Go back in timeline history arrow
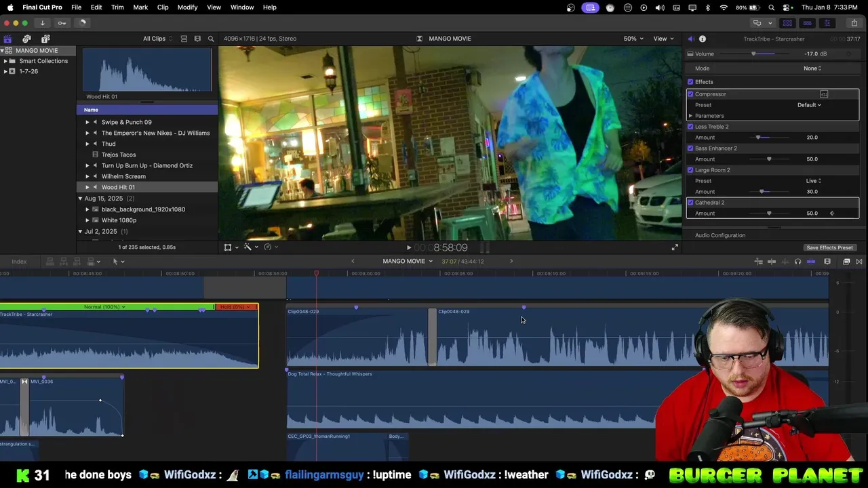The image size is (868, 488). 353,262
